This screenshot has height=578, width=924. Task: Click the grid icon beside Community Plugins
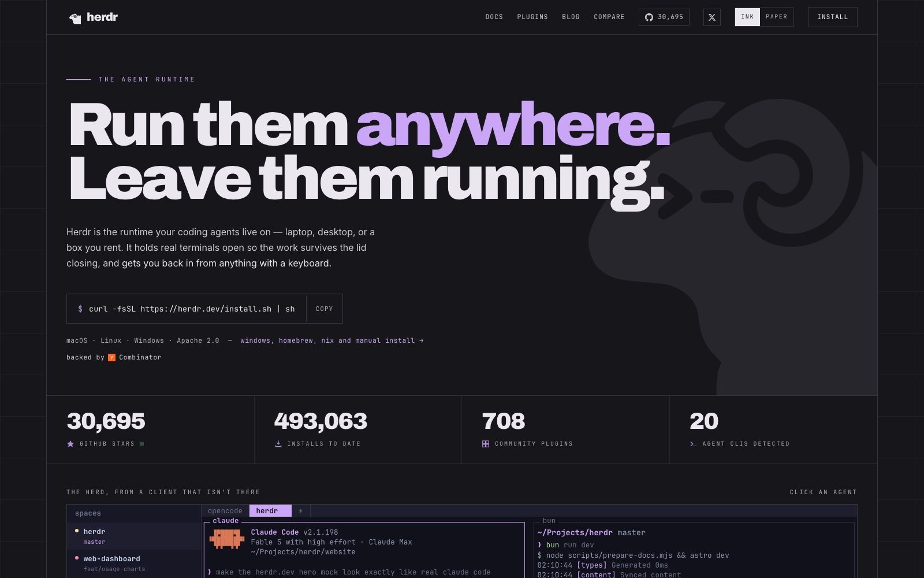click(486, 444)
